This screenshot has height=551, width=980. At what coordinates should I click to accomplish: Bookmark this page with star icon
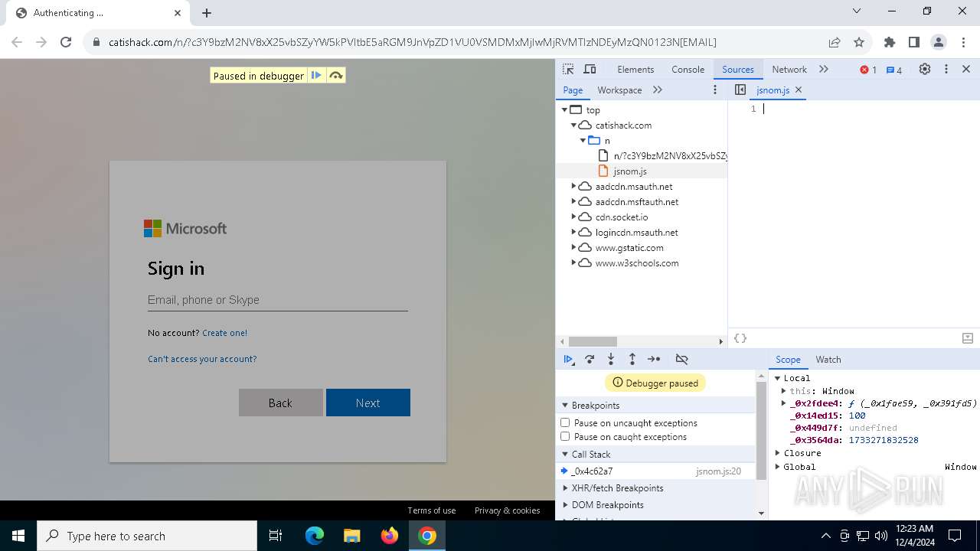[859, 42]
